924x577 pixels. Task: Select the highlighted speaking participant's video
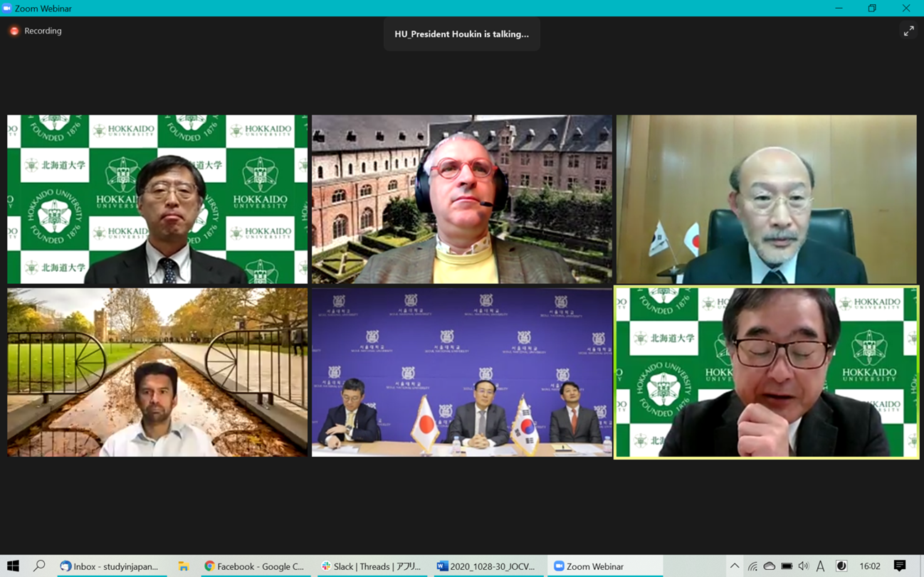766,372
